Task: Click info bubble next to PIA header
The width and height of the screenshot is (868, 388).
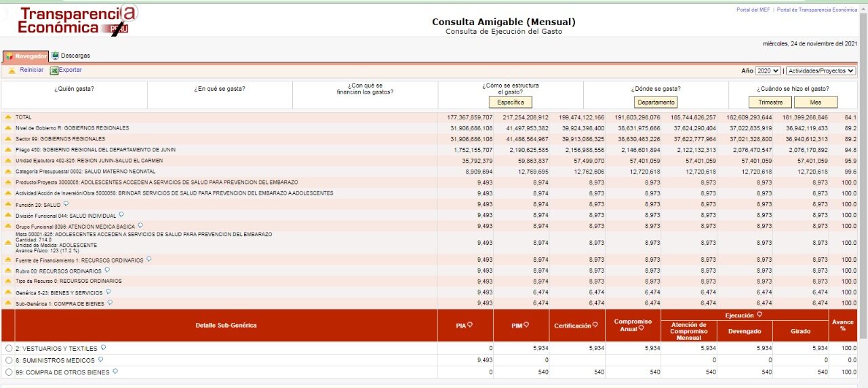Action: click(470, 325)
